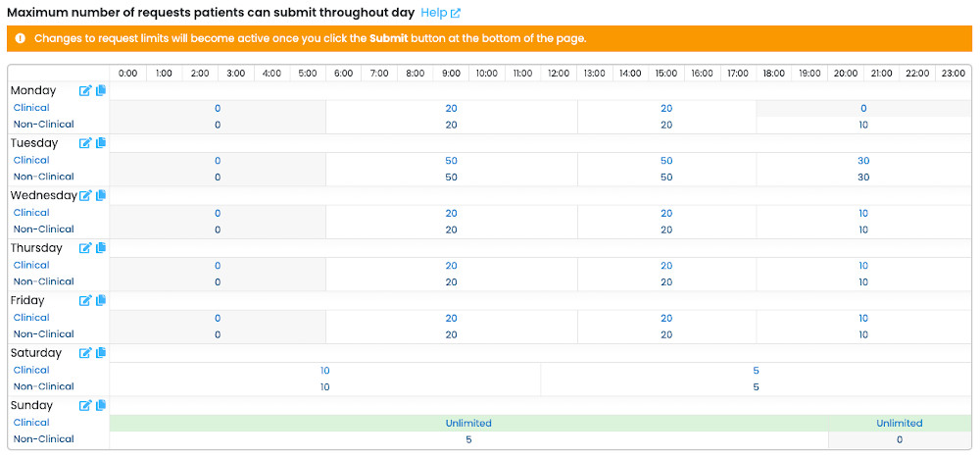
Task: Copy Tuesday's limits using the copy icon
Action: 101,143
